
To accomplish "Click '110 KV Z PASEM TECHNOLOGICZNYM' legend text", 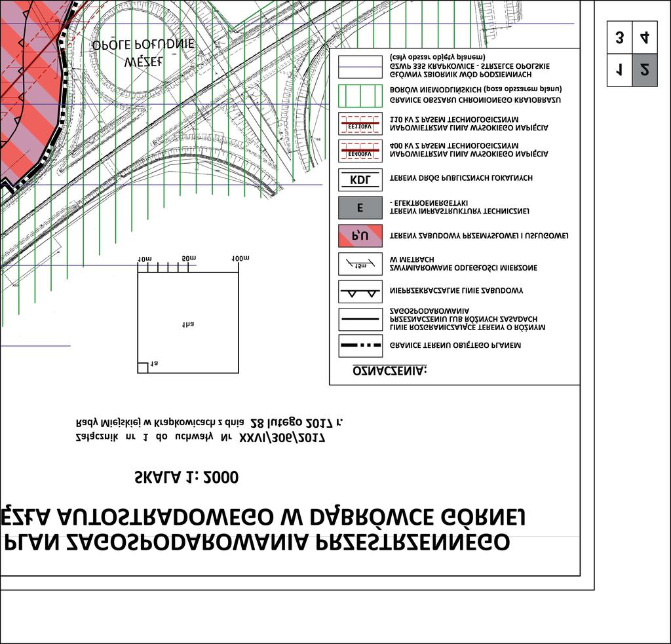I will point(454,120).
